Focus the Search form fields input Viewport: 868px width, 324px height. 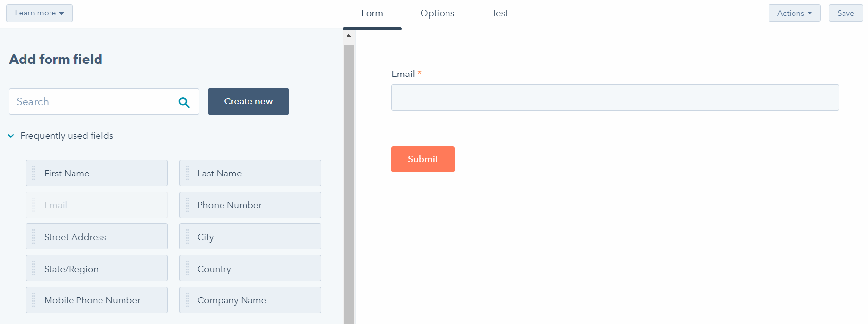(93, 102)
